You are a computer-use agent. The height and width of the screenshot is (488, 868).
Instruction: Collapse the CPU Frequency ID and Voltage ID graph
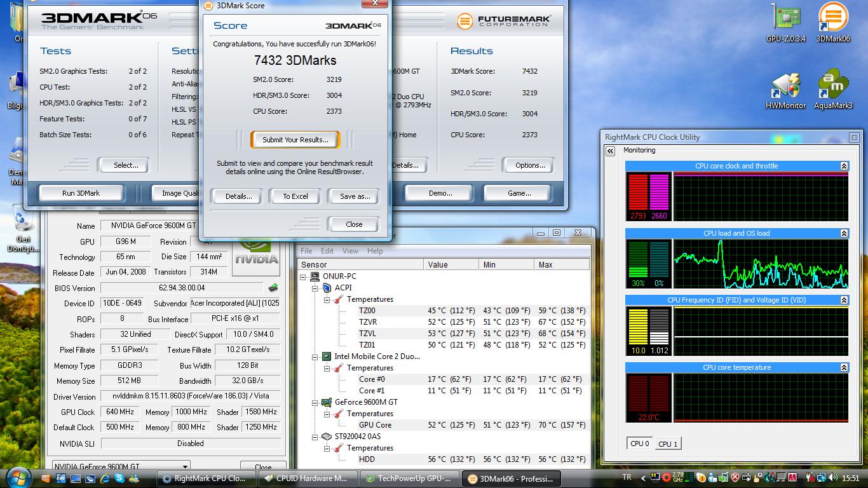click(x=844, y=300)
